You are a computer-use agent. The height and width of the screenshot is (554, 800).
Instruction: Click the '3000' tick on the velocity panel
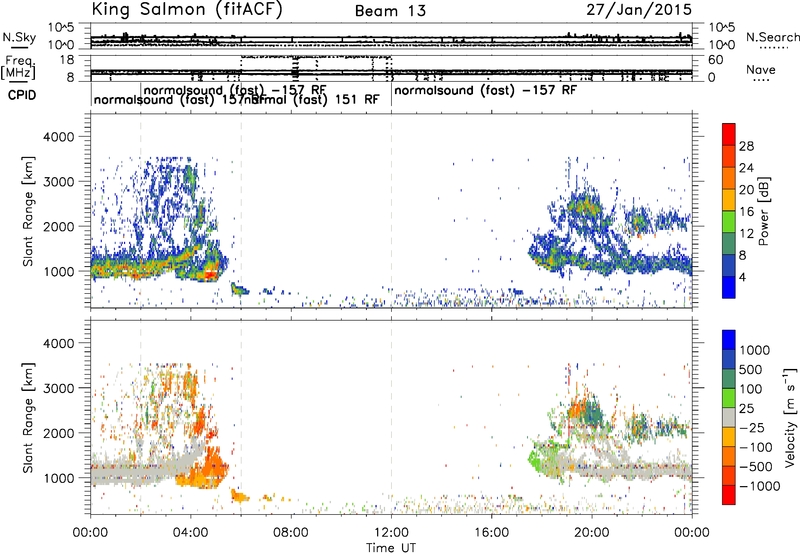tap(59, 388)
